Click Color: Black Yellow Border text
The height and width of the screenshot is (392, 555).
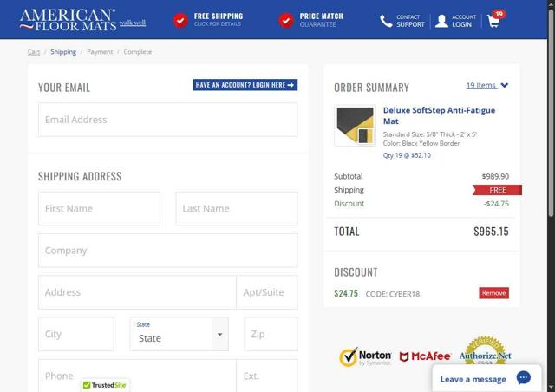pos(421,143)
